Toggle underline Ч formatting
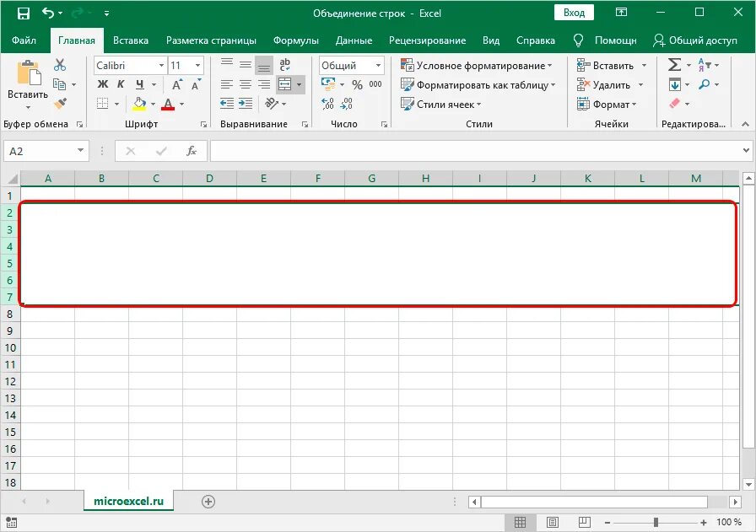 tap(140, 85)
